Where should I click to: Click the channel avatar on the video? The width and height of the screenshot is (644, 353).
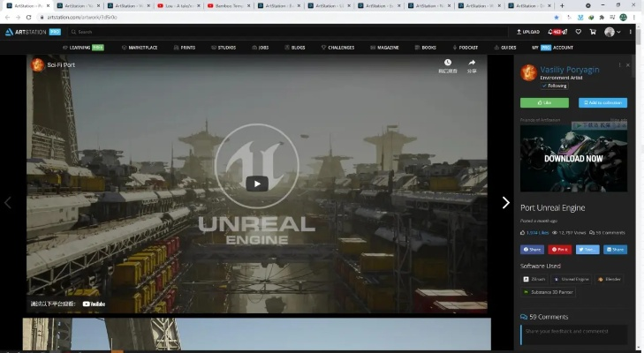pos(37,64)
